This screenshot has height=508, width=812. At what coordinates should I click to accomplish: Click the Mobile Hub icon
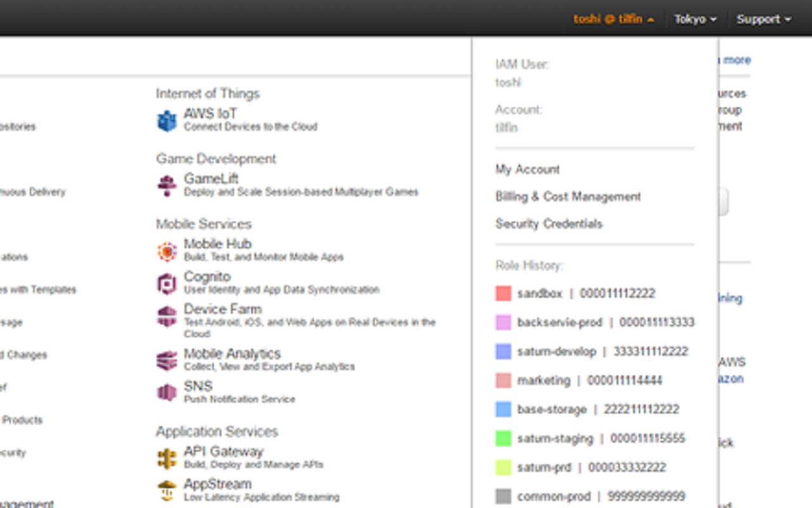(x=166, y=250)
